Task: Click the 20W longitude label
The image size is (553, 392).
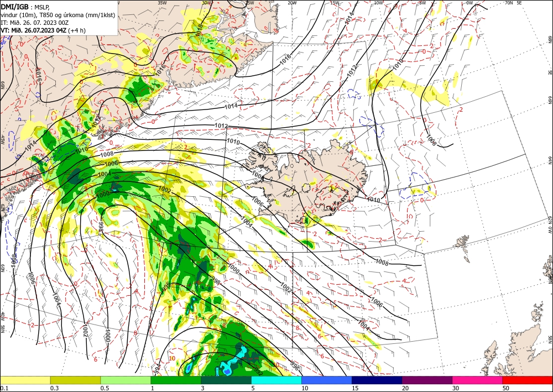Action: [x=292, y=2]
